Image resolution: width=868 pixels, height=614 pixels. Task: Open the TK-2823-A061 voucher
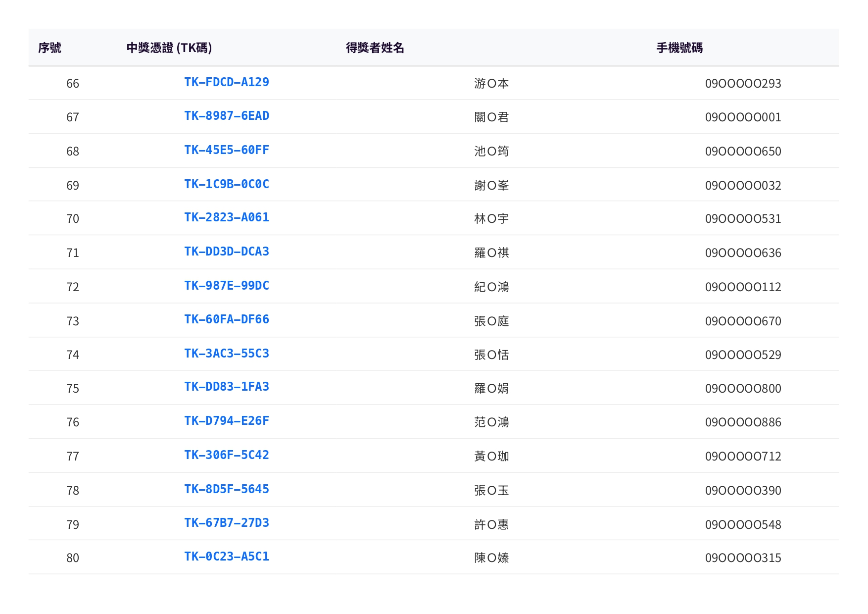point(226,217)
